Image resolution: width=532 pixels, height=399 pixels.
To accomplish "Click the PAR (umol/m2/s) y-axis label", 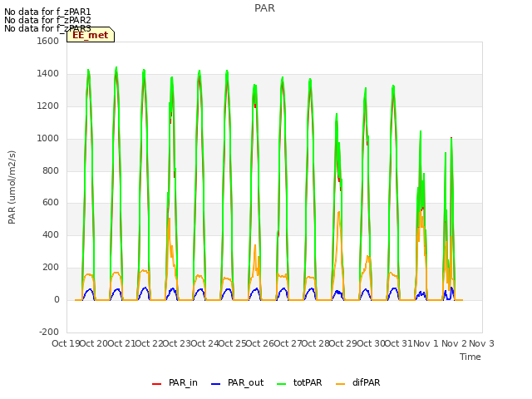I will point(12,187).
